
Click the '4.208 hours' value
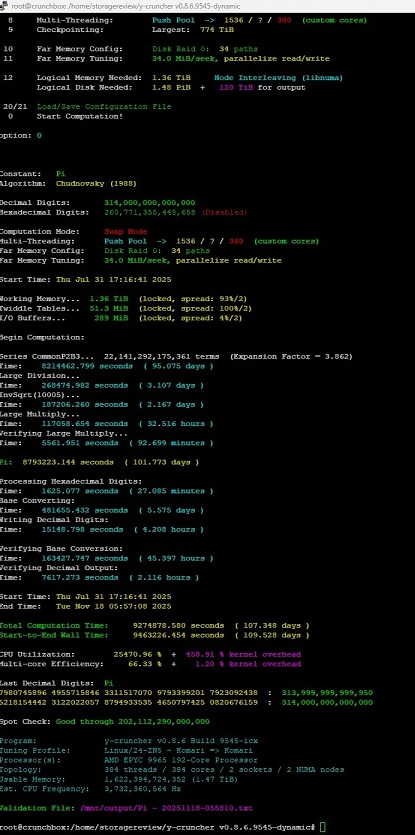[169, 529]
